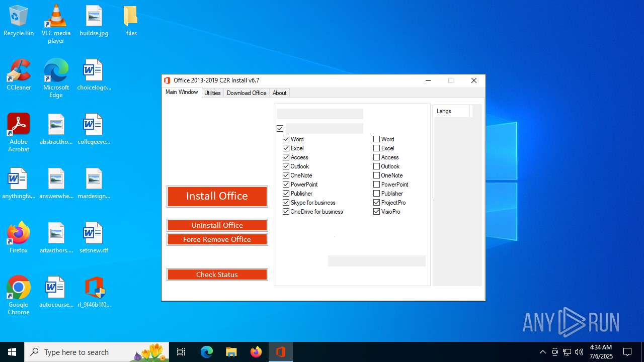Select the answerwhe image file
The image size is (644, 362).
point(56,184)
